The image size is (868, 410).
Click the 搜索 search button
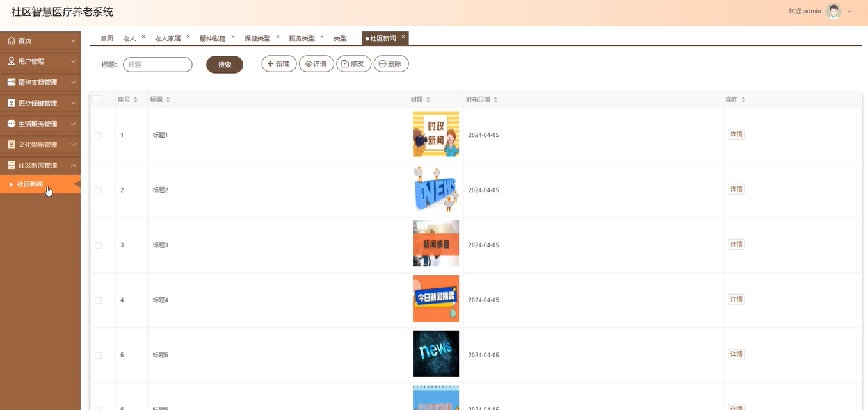(225, 65)
